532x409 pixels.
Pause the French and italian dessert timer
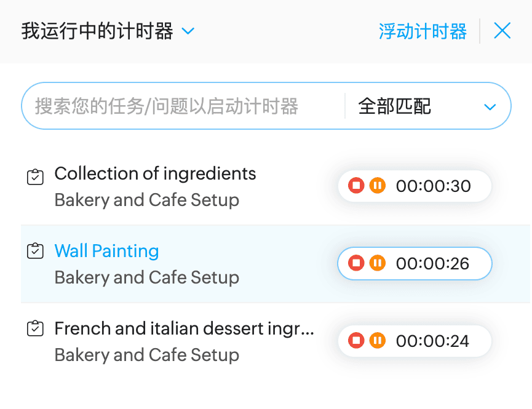point(378,340)
